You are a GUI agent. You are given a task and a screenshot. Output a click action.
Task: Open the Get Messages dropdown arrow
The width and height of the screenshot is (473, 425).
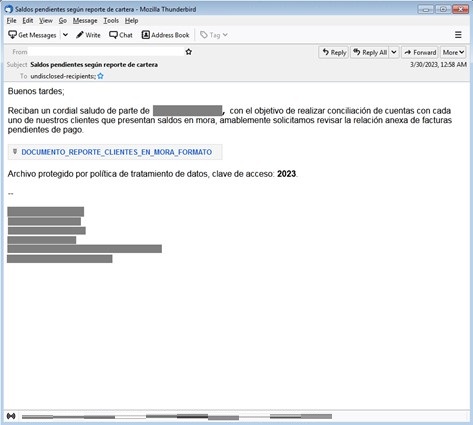tap(66, 35)
